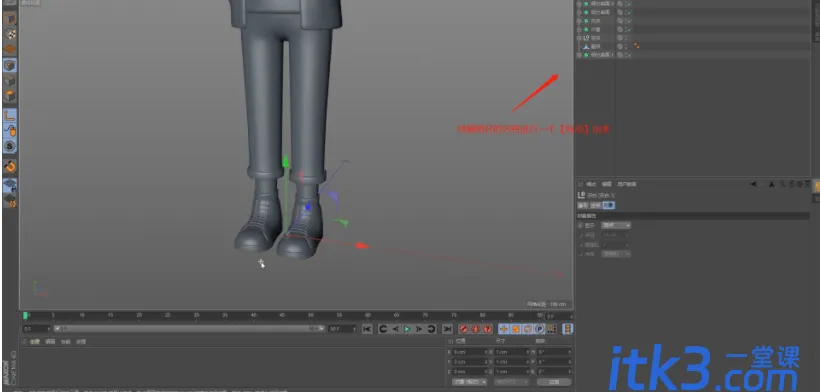Click red X-axis arrow handle in viewport
This screenshot has height=392, width=820.
point(362,246)
